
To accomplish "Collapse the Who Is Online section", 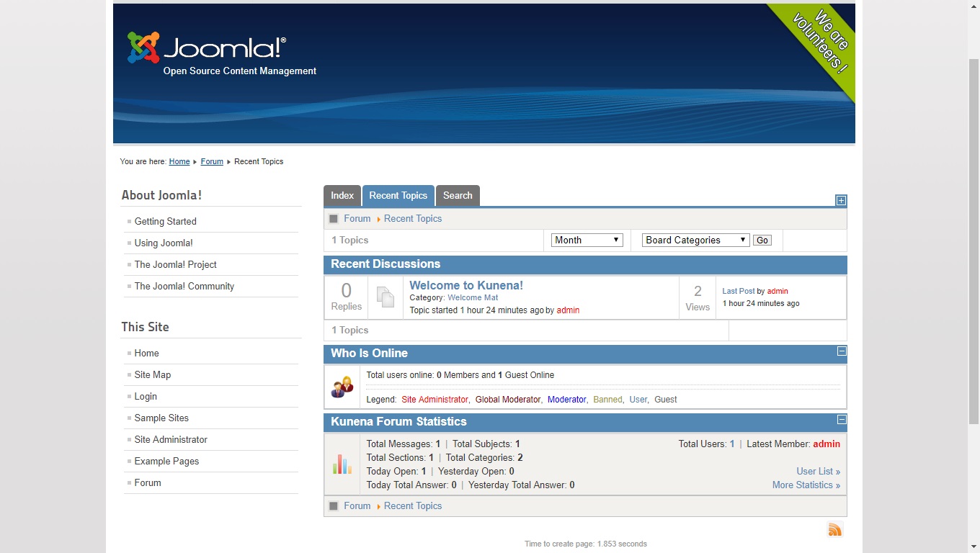I will [x=842, y=351].
